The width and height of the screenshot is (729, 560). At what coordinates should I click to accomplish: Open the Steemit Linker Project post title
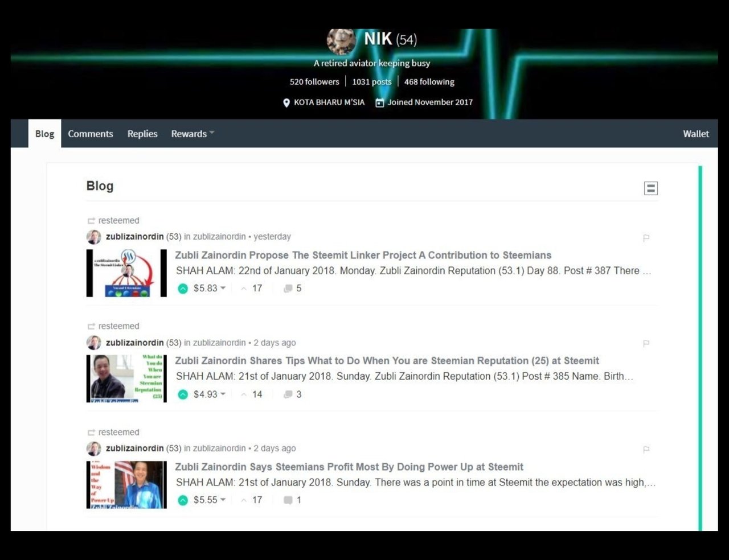click(363, 255)
